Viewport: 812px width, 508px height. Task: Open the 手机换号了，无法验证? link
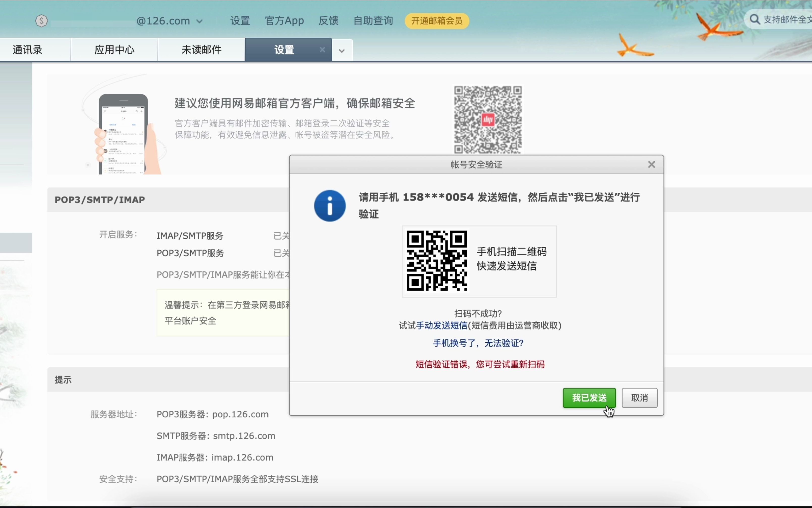tap(478, 343)
